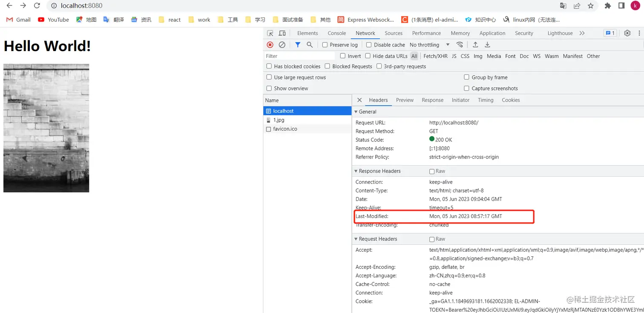Open the translate page icon in address bar
Image resolution: width=644 pixels, height=313 pixels.
click(563, 6)
